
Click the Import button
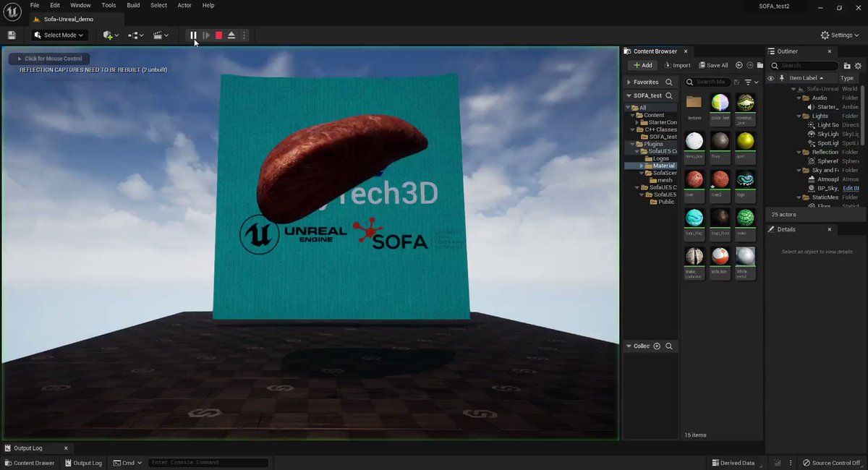coord(676,65)
